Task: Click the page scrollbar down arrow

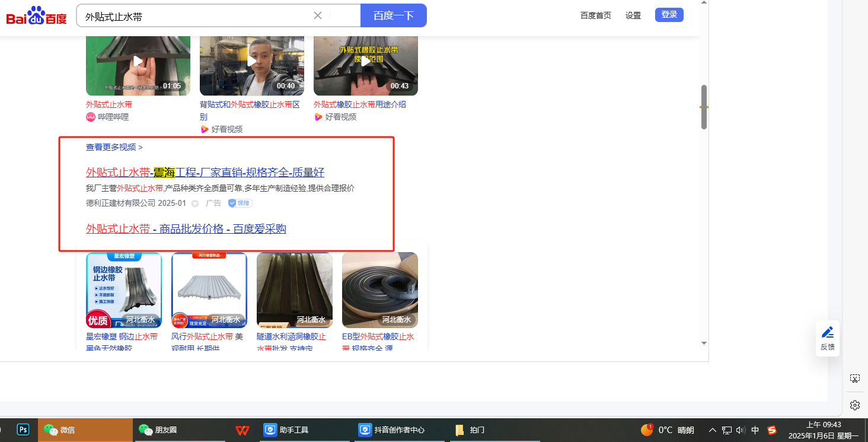Action: point(704,343)
